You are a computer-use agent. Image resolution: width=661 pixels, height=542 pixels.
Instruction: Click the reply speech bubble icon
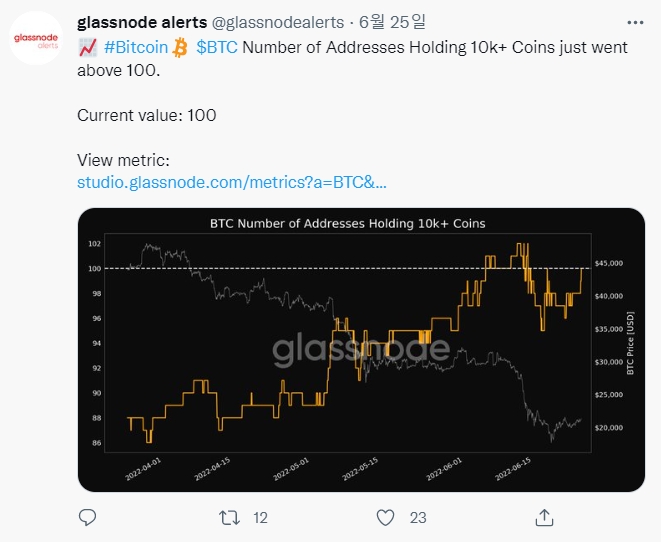(x=88, y=517)
